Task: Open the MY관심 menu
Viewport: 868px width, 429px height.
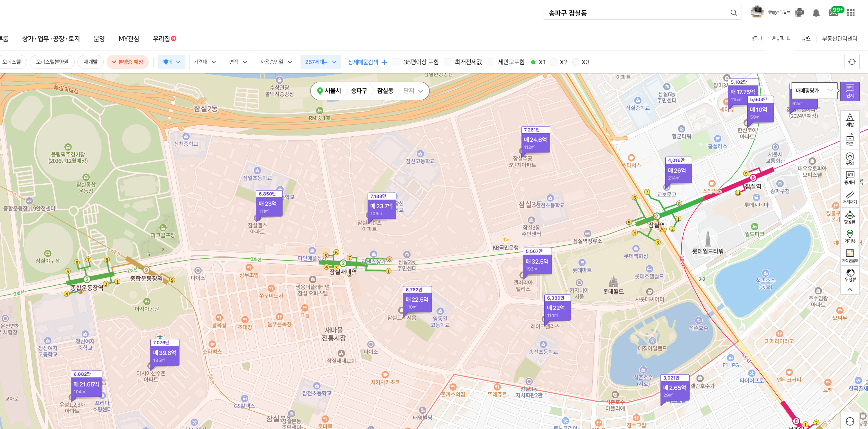Action: [x=129, y=39]
